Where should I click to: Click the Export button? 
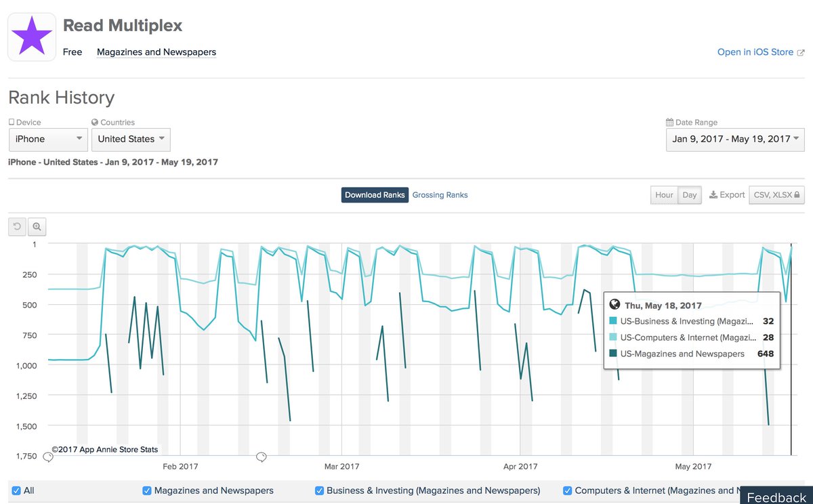tap(727, 194)
